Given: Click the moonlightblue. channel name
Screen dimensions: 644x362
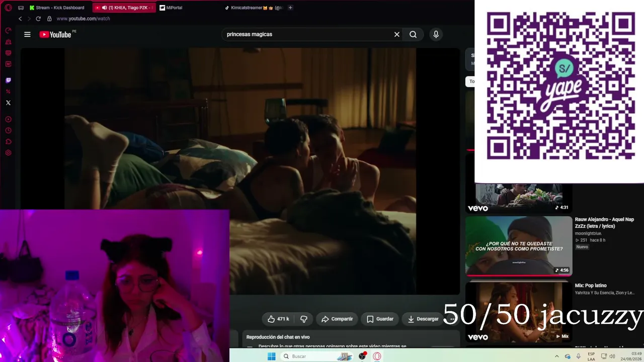Looking at the screenshot, I should point(588,233).
